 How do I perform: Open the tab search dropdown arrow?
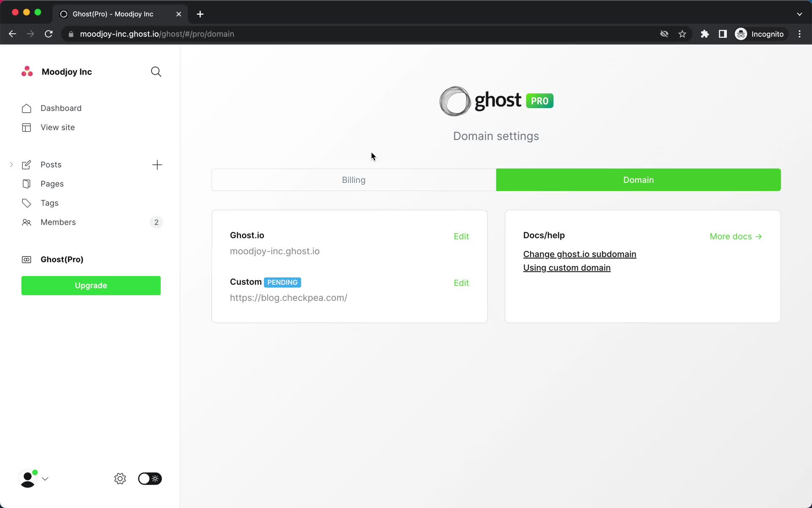tap(799, 14)
